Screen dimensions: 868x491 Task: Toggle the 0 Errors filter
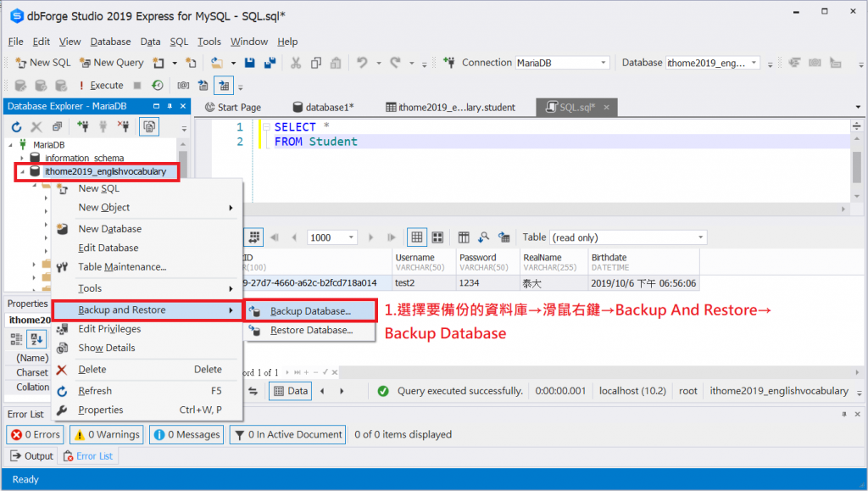click(x=36, y=434)
